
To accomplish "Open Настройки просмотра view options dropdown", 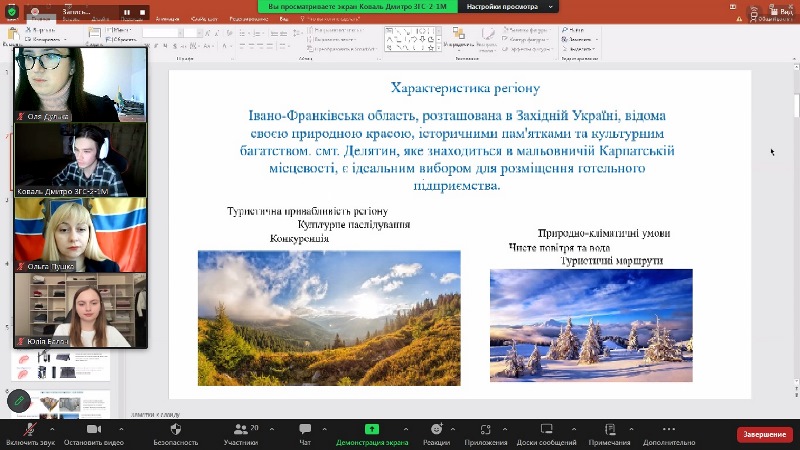I will pos(503,6).
